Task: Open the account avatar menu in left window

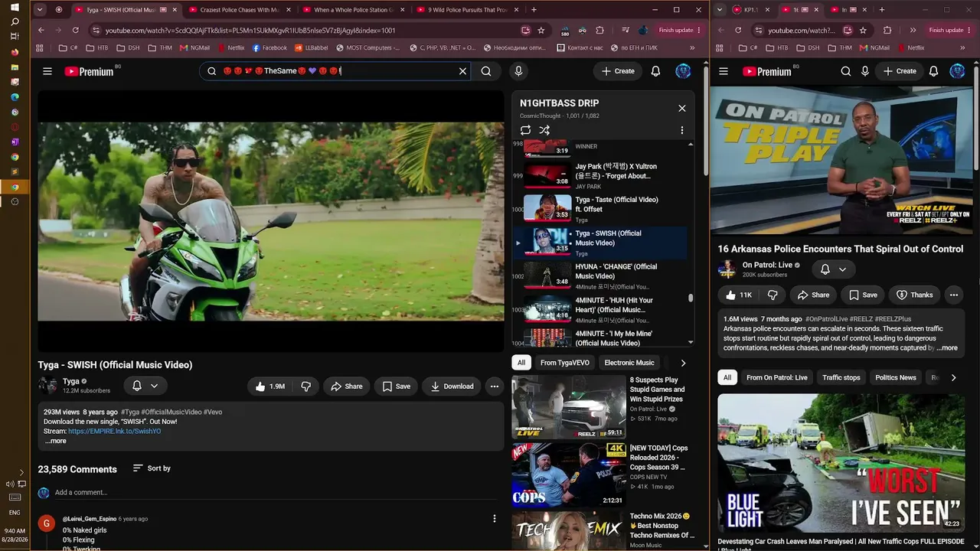Action: [x=683, y=71]
